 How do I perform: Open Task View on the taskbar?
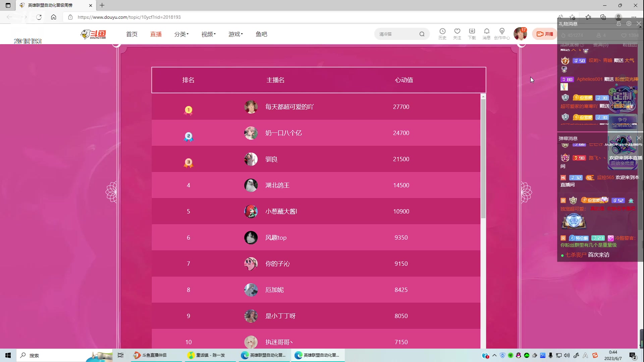click(120, 355)
